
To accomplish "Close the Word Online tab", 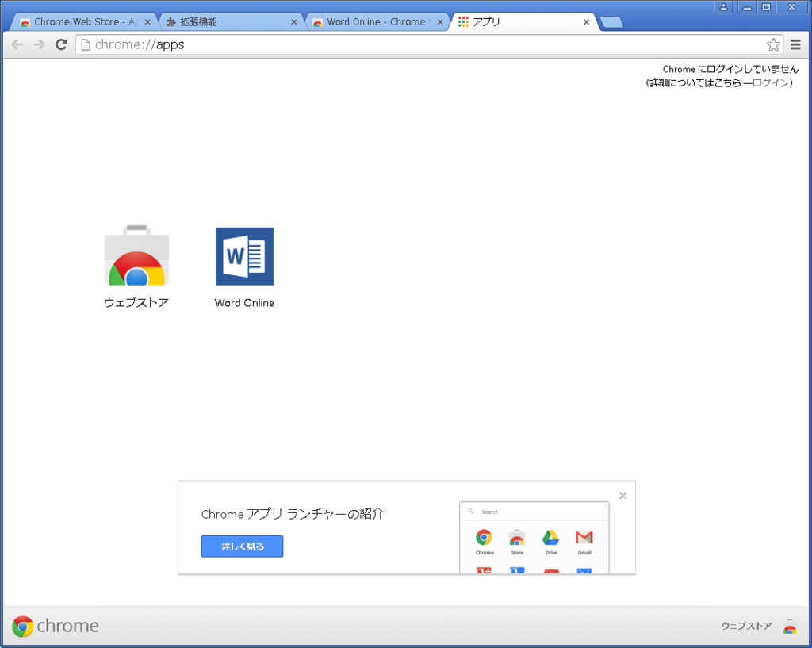I will click(x=440, y=22).
